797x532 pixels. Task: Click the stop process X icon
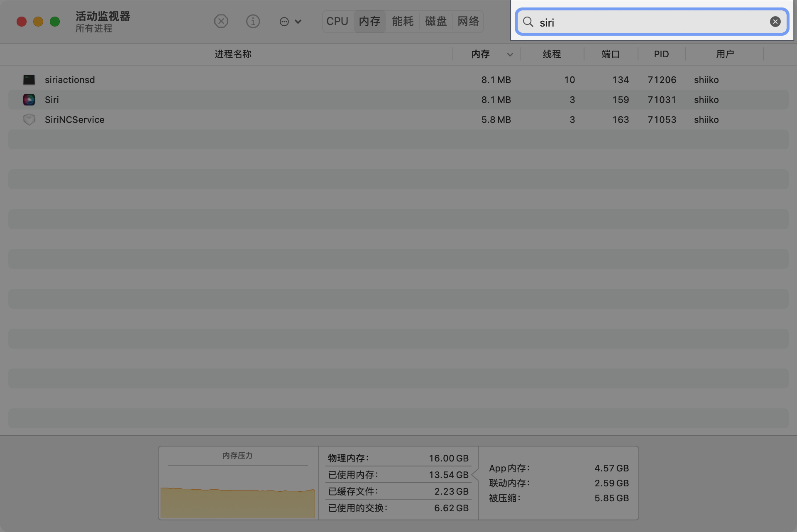point(221,21)
